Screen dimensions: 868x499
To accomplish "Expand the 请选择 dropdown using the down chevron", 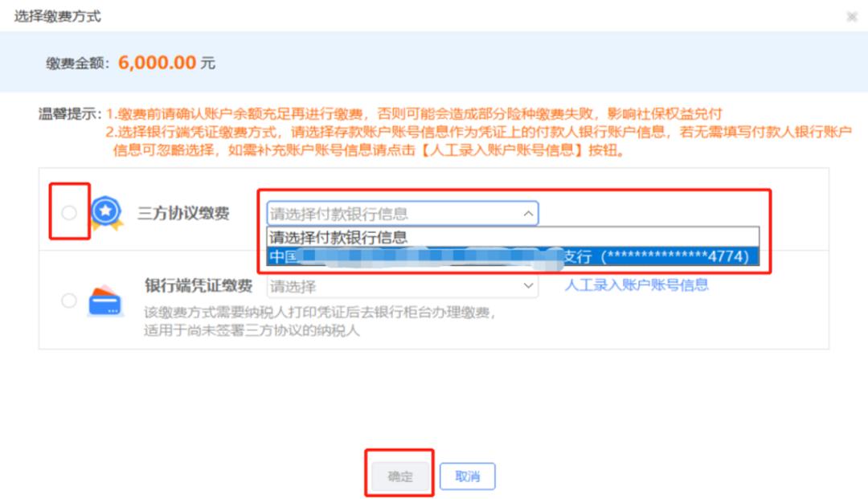I will [x=528, y=285].
